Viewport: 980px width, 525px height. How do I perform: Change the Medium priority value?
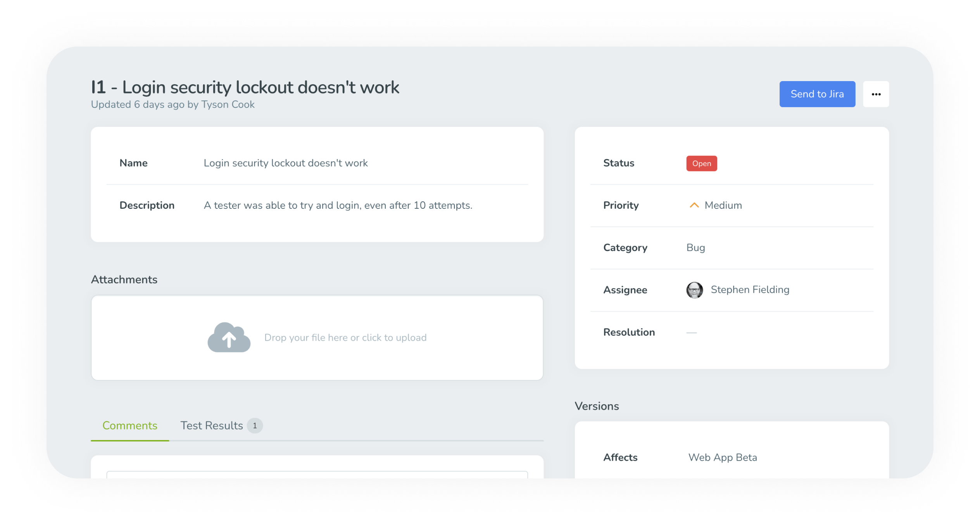tap(722, 205)
